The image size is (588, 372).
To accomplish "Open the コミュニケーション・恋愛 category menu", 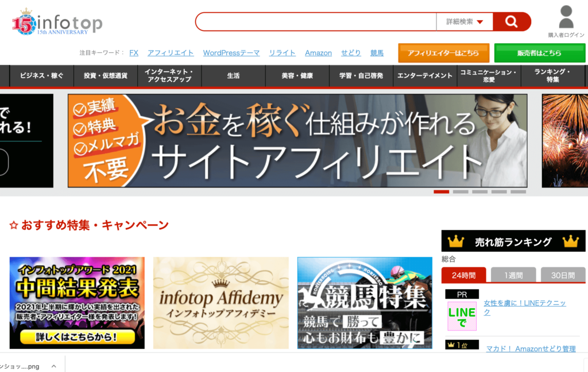I will [x=489, y=76].
